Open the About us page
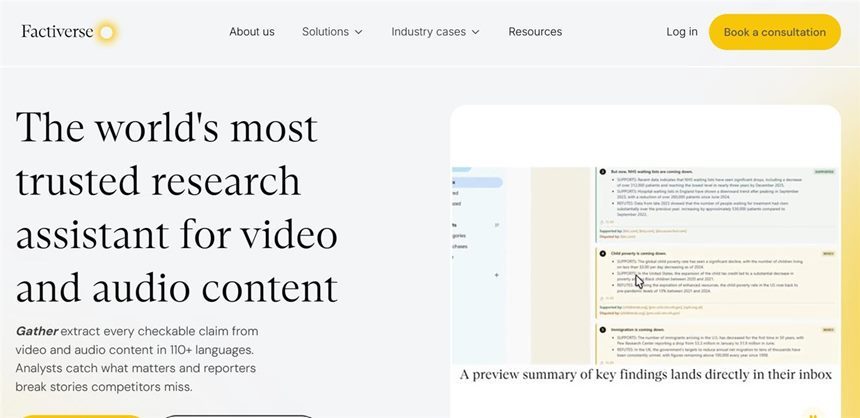The height and width of the screenshot is (418, 860). click(252, 32)
